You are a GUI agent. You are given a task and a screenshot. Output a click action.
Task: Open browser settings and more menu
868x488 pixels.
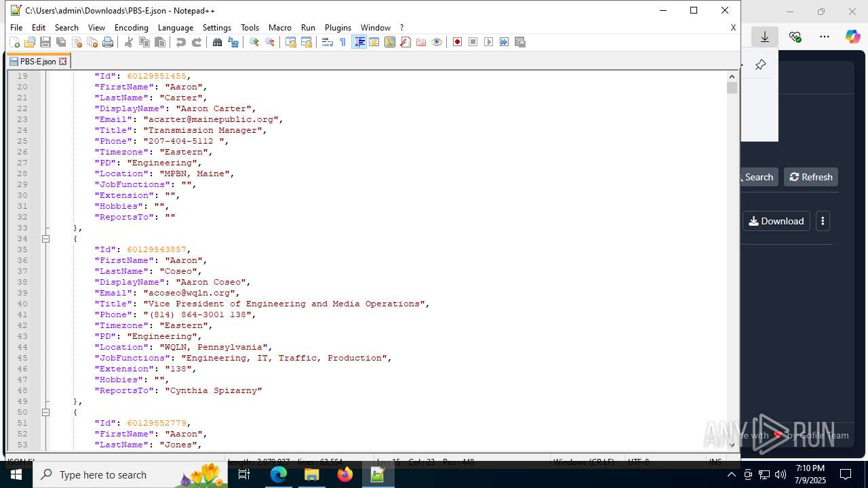[825, 37]
